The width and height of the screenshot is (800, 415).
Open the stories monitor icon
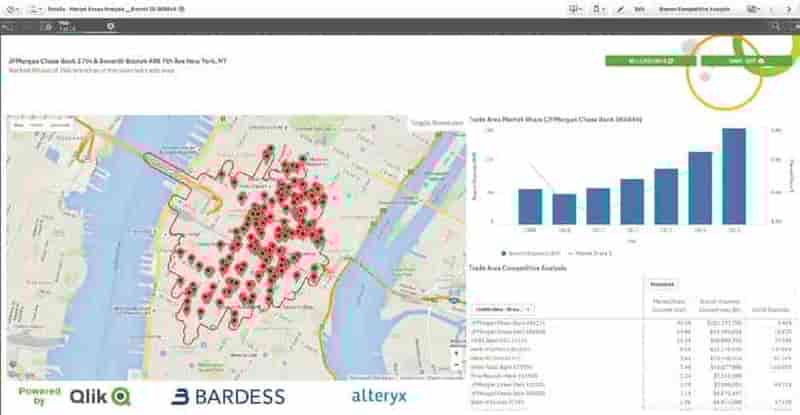pyautogui.click(x=575, y=9)
